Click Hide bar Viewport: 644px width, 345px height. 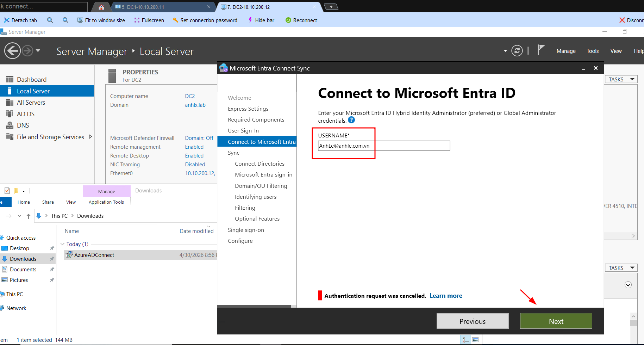261,20
